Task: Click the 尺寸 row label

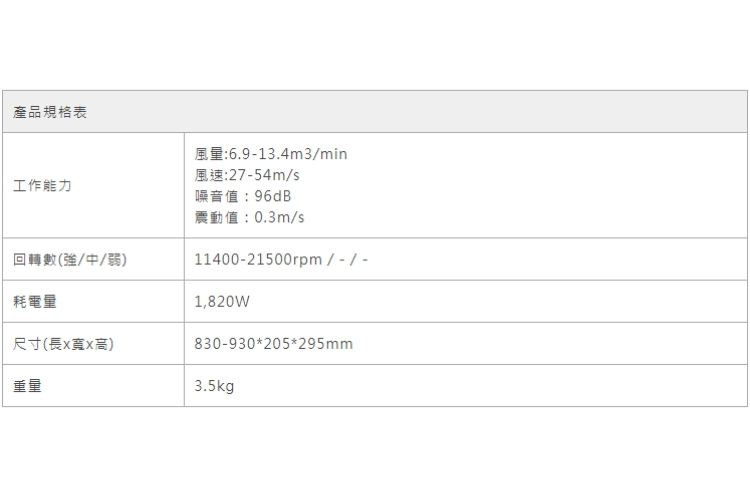Action: (27, 344)
